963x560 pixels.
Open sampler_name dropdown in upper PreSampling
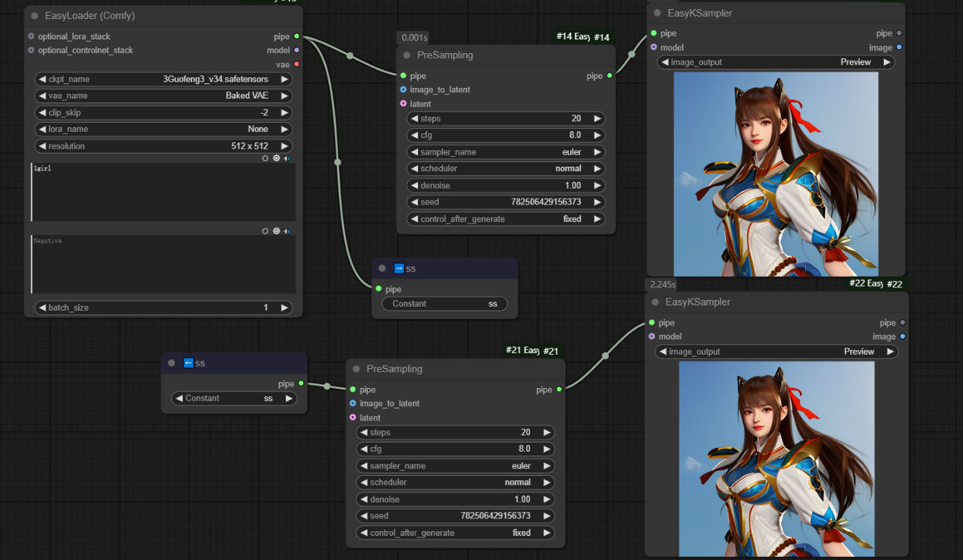pos(506,152)
